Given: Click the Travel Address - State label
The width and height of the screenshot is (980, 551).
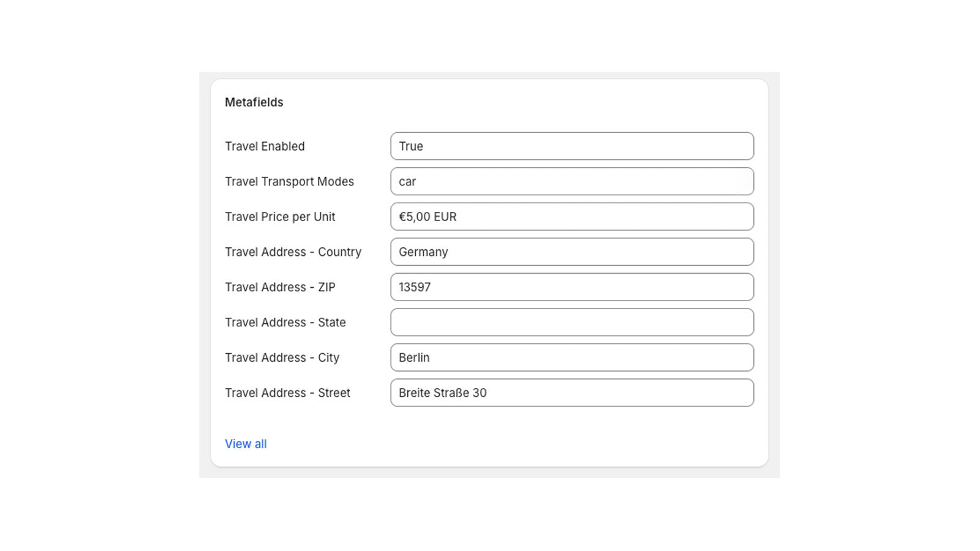Looking at the screenshot, I should pyautogui.click(x=285, y=322).
